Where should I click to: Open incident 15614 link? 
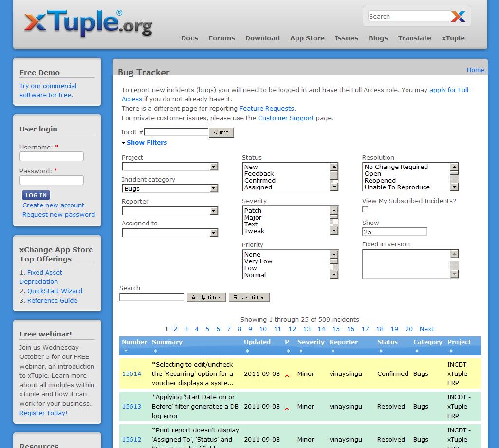pyautogui.click(x=131, y=373)
